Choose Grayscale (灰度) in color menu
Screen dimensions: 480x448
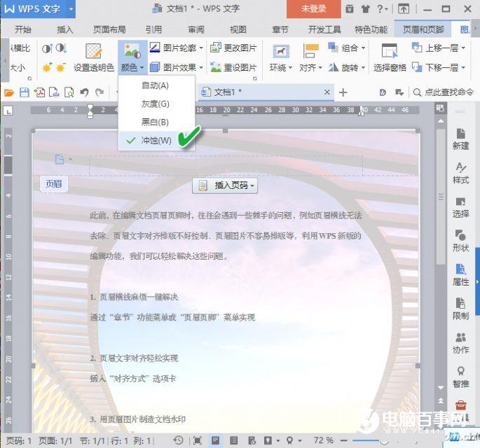point(156,104)
